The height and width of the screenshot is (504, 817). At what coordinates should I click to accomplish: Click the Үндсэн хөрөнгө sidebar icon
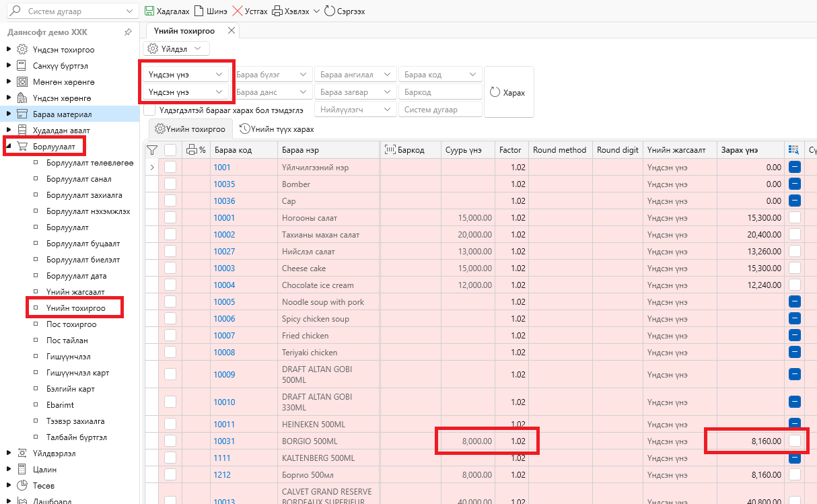tap(22, 98)
